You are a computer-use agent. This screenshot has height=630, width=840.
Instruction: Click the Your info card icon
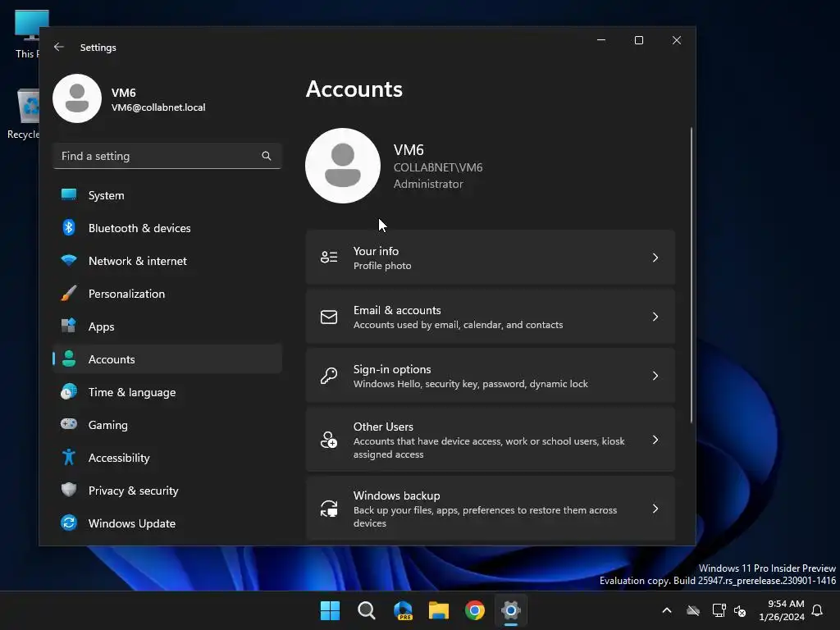(329, 257)
